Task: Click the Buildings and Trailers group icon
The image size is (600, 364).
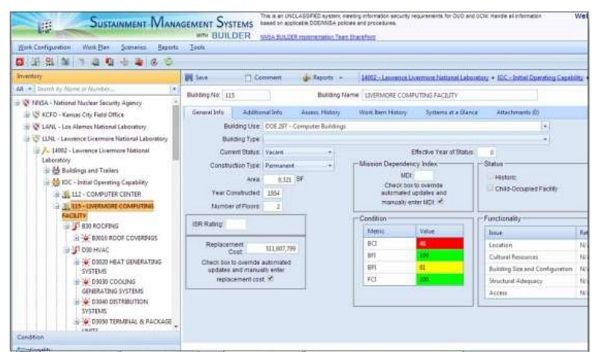Action: pos(56,170)
